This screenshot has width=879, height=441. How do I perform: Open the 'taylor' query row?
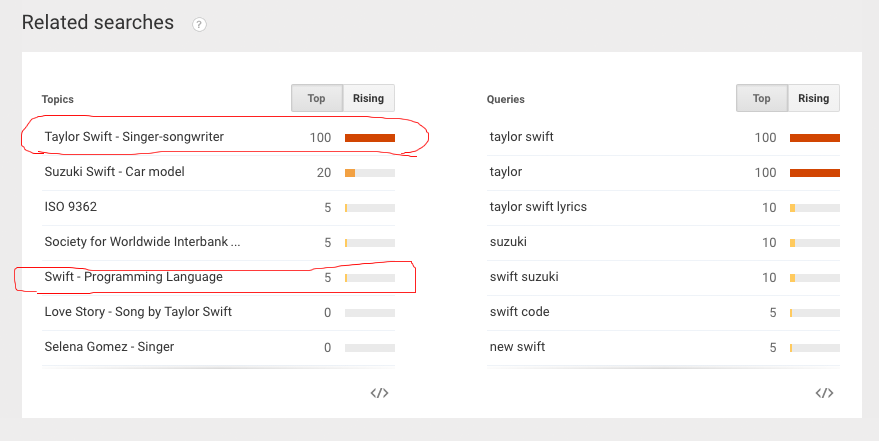tap(663, 172)
